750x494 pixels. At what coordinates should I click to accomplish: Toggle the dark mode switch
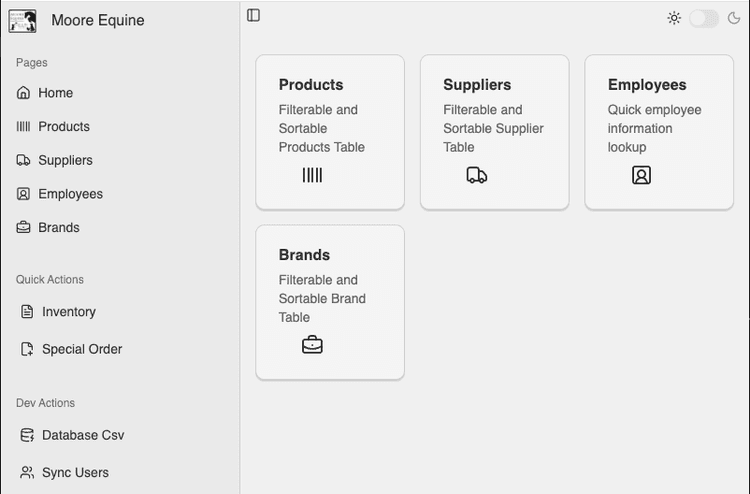(x=704, y=18)
